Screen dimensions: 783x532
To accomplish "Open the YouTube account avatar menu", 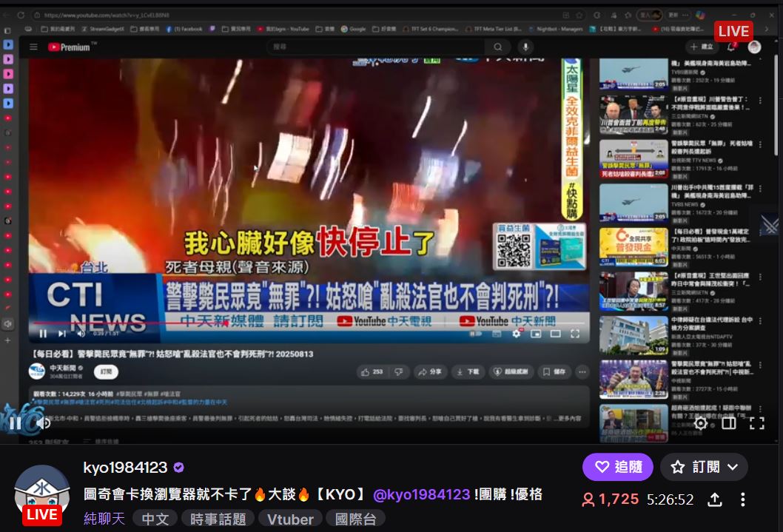I will [x=755, y=47].
